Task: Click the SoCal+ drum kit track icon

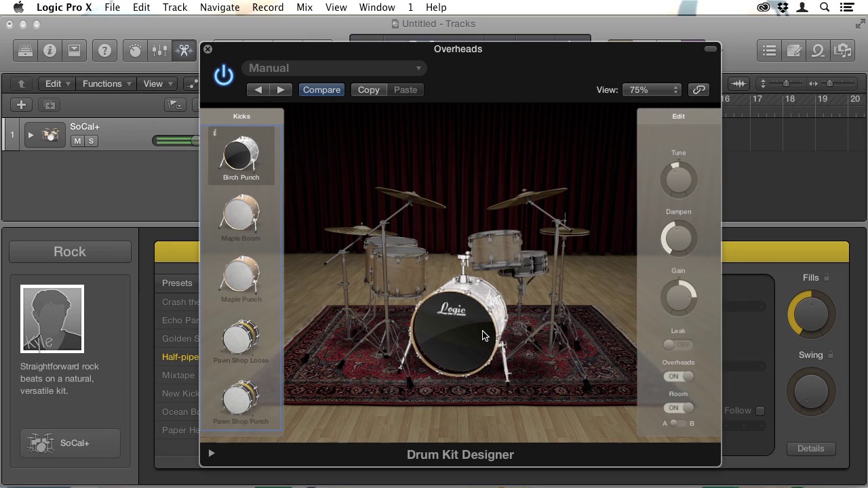Action: (50, 135)
